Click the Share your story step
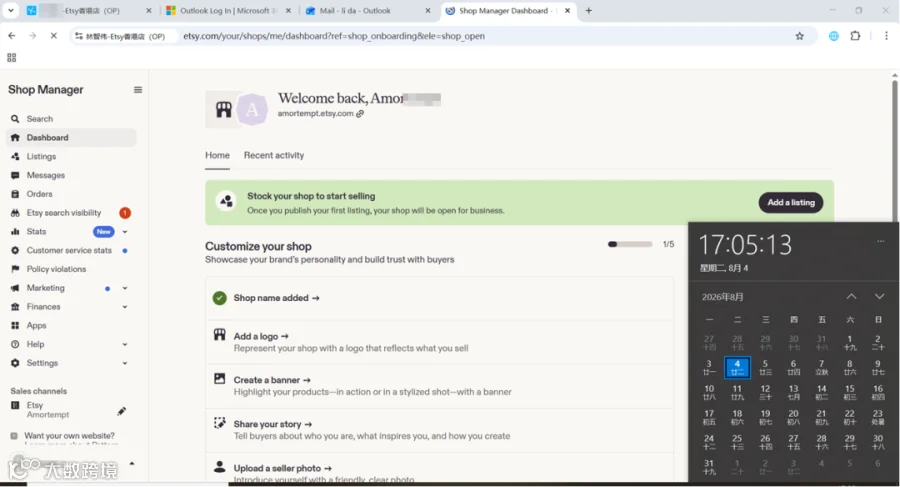Screen dimensions: 900x487 [273, 424]
